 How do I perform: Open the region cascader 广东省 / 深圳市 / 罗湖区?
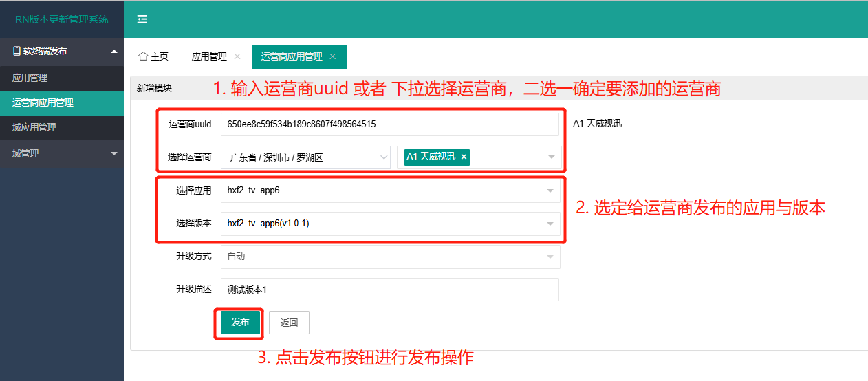coord(305,157)
